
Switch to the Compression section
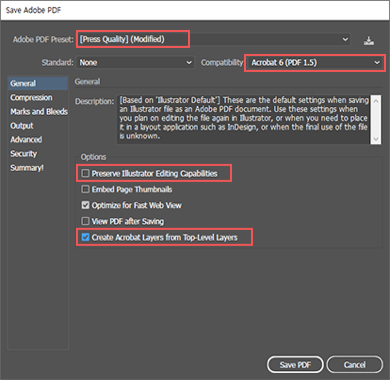31,97
